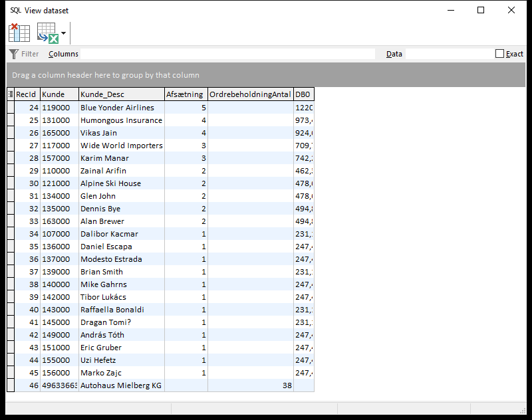The height and width of the screenshot is (420, 532).
Task: Select the Raffaella Bonaldi cell
Action: point(122,310)
